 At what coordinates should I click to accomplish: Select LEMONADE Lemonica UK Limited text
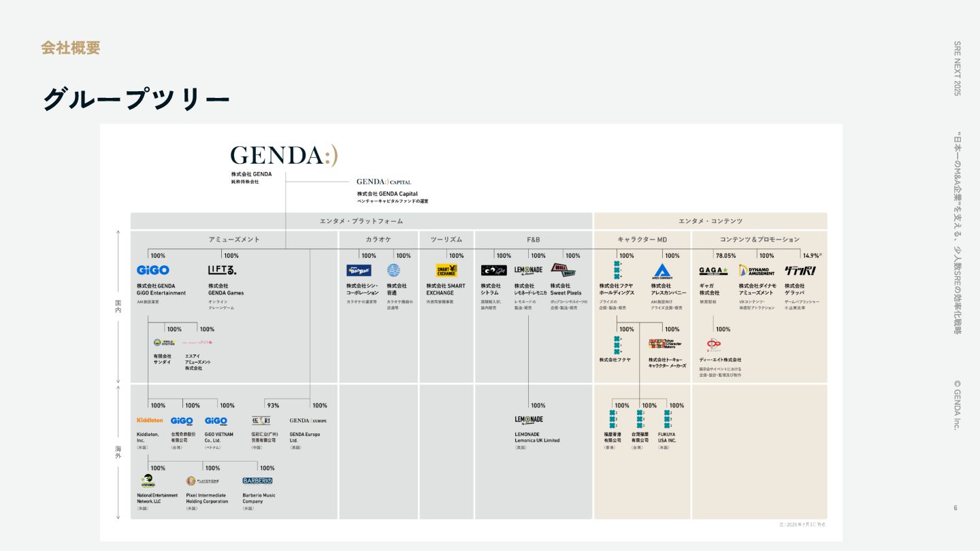[537, 437]
